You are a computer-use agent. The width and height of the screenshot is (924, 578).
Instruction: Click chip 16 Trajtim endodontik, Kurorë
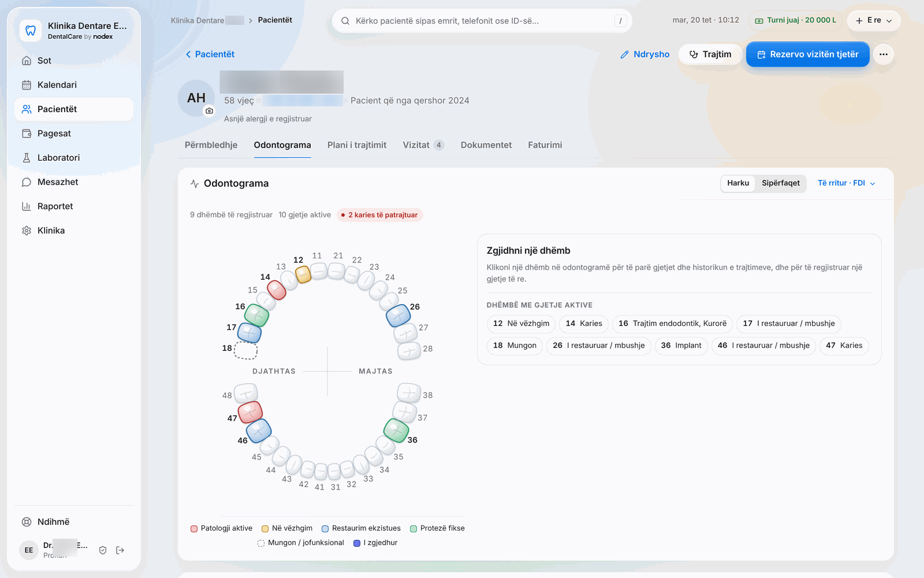[x=672, y=324]
